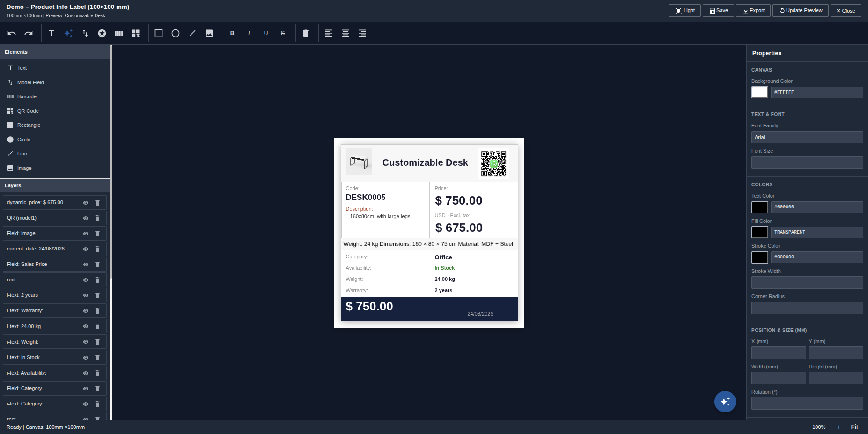
Task: Delete the Field: Sales Price layer
Action: [97, 265]
